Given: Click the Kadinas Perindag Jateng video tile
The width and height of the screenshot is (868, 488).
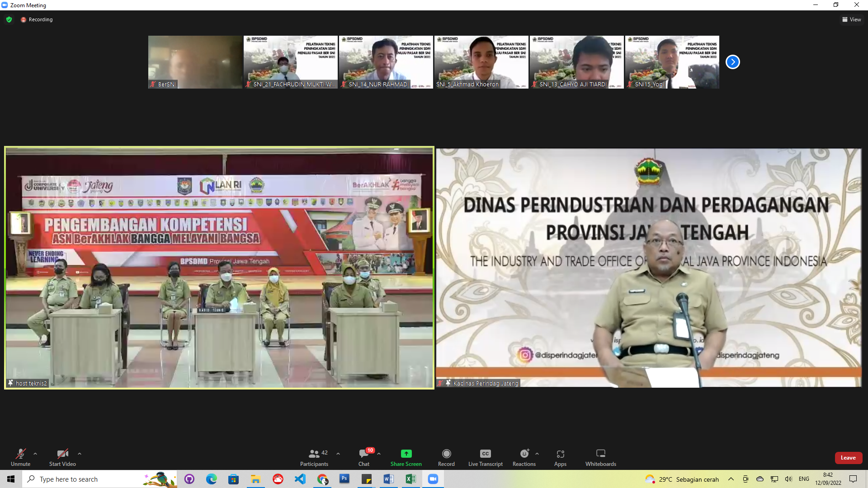Looking at the screenshot, I should 649,267.
